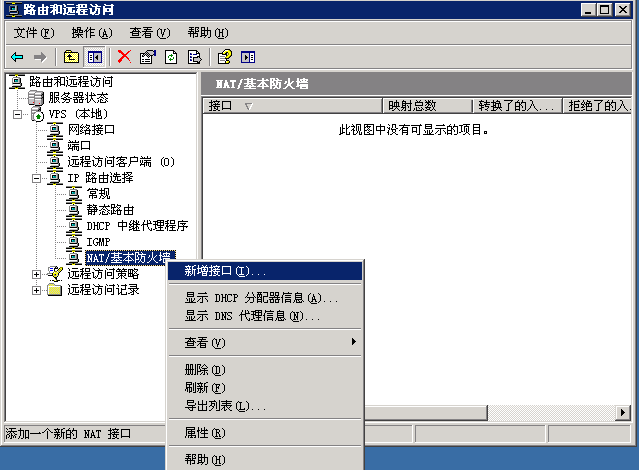Viewport: 639px width, 470px height.
Task: Click the Refresh toolbar icon
Action: coord(171,57)
